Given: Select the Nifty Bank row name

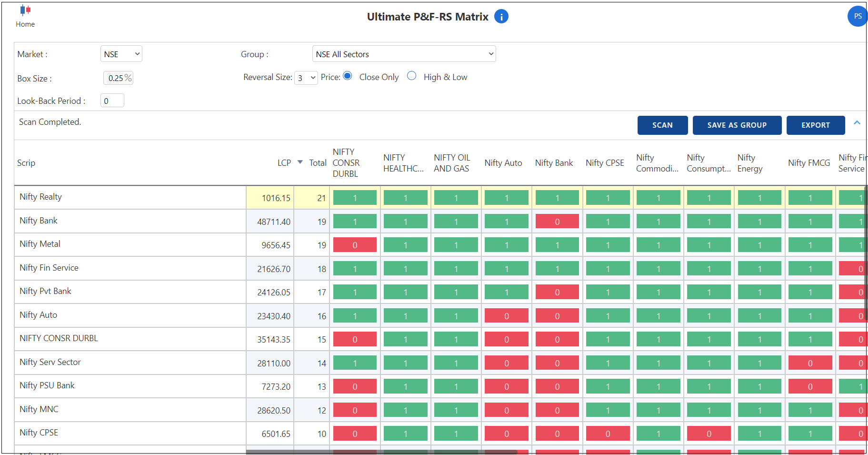Looking at the screenshot, I should [x=39, y=221].
